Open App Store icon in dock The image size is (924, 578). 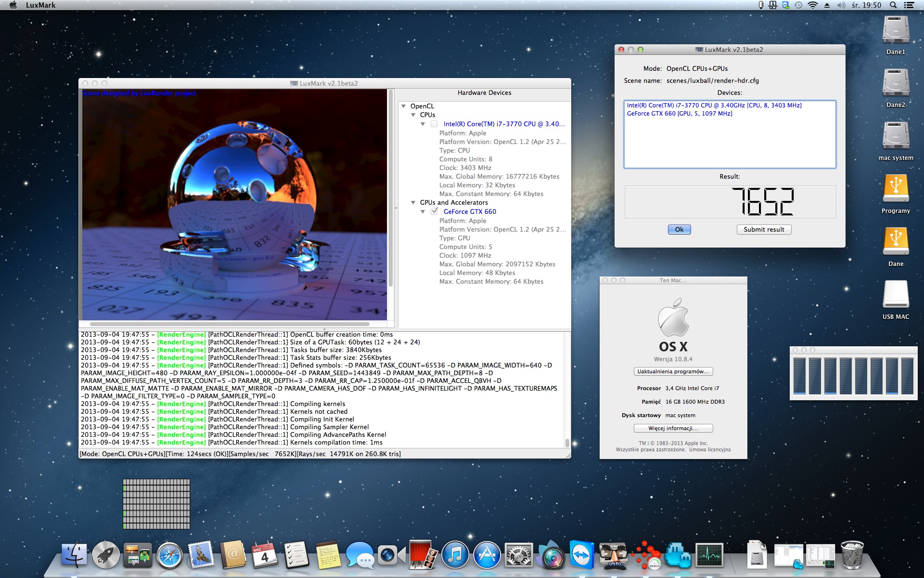coord(487,554)
